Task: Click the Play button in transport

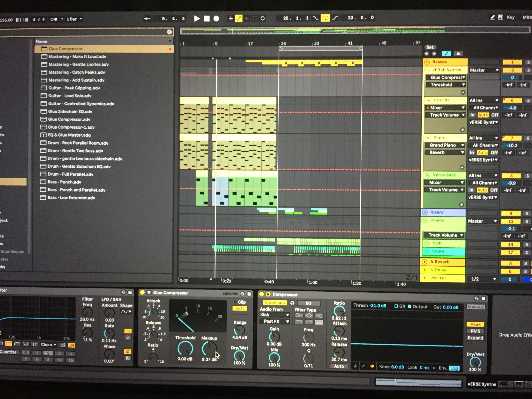Action: [197, 19]
